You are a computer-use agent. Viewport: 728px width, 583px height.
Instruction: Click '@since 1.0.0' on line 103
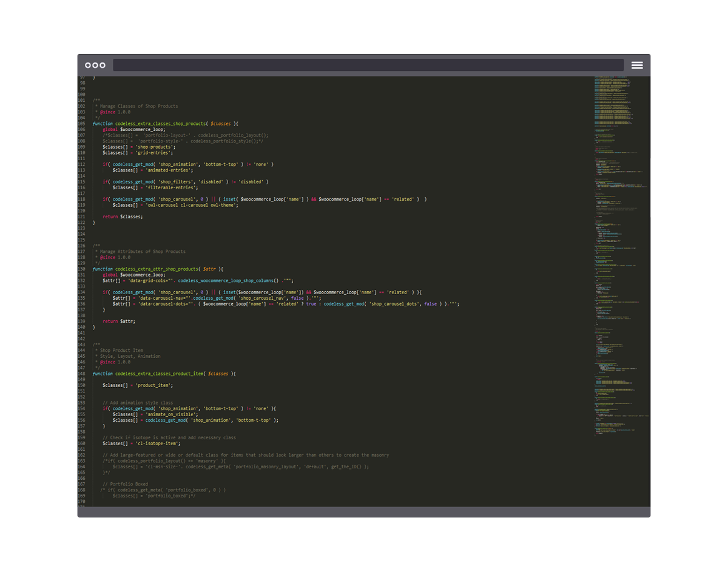click(115, 112)
